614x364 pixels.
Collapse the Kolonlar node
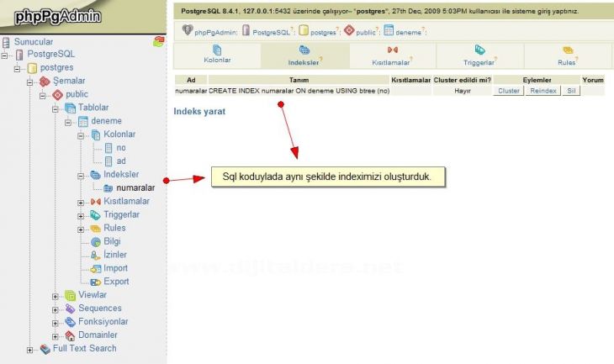81,136
